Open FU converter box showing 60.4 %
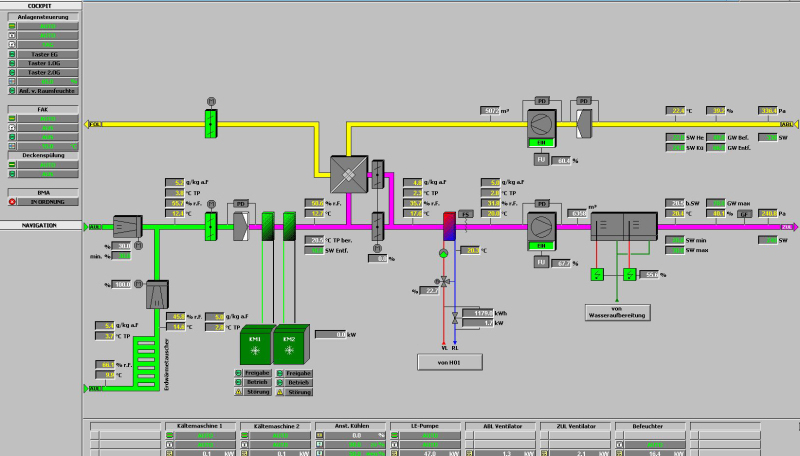This screenshot has height=456, width=800. 541,160
